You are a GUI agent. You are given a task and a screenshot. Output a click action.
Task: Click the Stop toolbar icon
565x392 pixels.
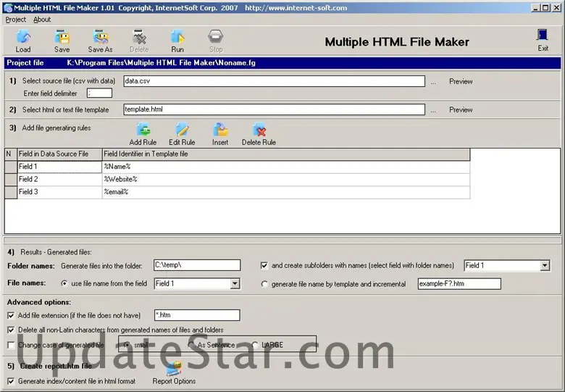point(216,37)
